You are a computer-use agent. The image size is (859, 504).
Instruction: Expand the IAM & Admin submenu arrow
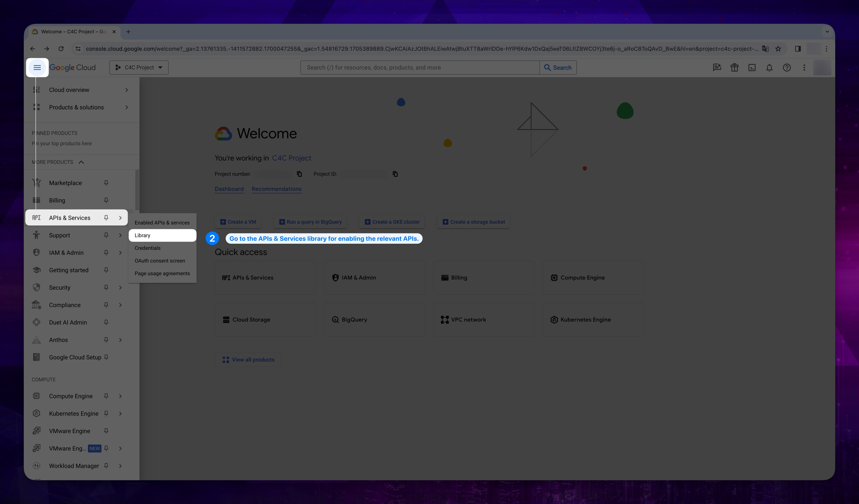120,253
